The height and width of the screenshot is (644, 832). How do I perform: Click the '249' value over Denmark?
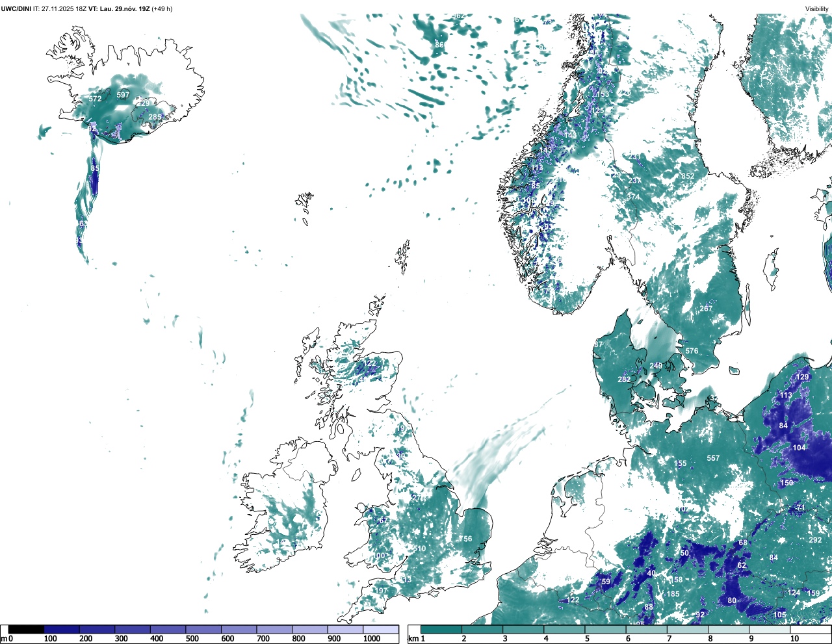coord(656,366)
